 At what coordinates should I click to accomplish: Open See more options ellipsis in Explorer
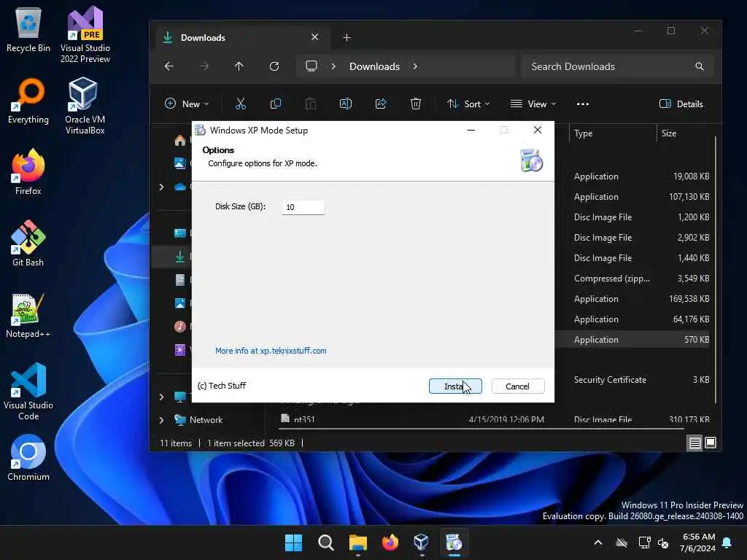click(583, 104)
